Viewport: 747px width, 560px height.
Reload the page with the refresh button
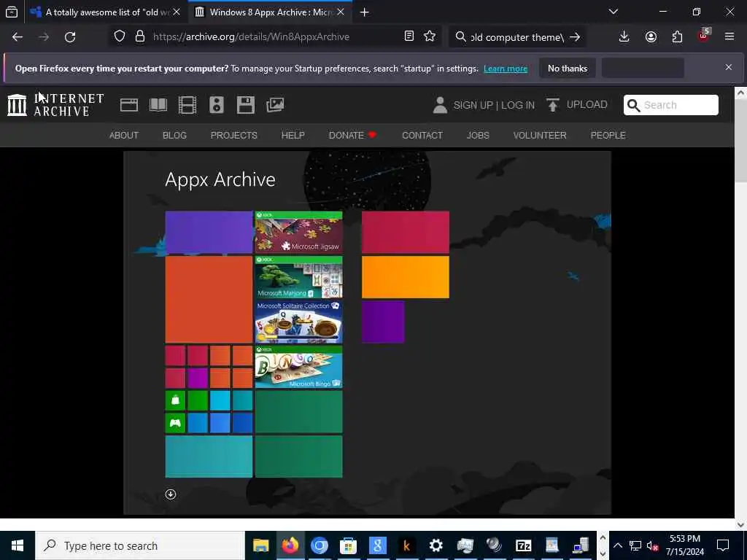[x=70, y=36]
